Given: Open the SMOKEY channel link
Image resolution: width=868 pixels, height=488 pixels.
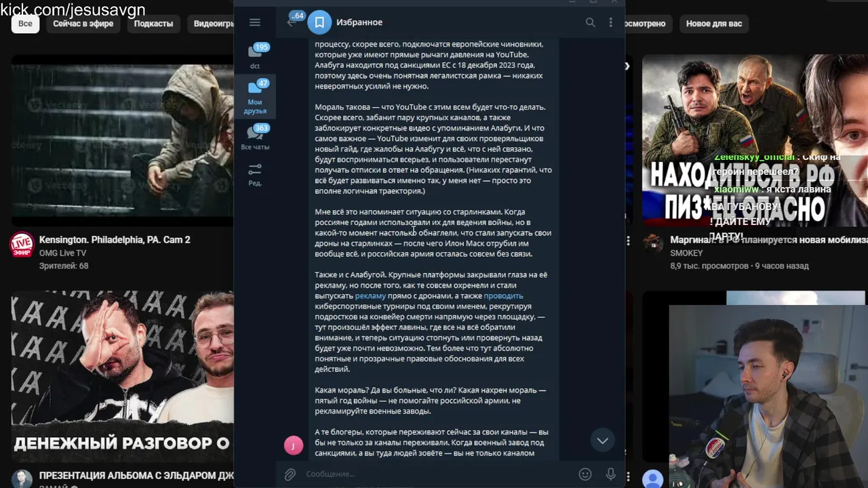Looking at the screenshot, I should [x=686, y=253].
